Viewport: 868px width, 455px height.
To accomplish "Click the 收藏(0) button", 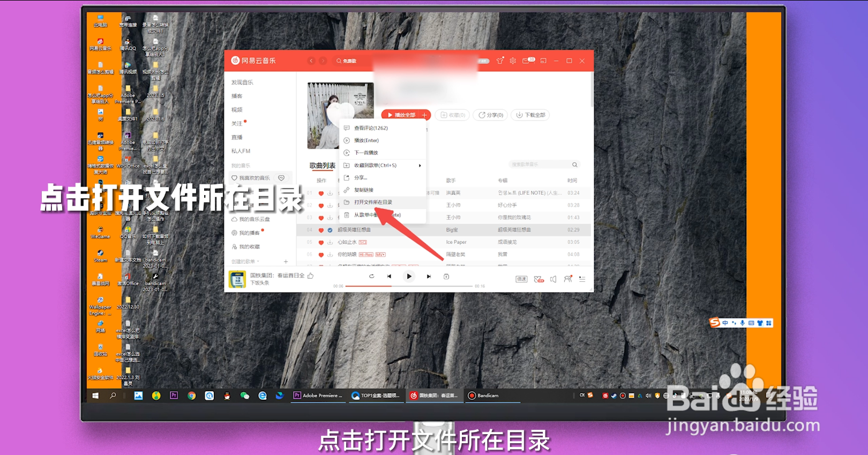I will pyautogui.click(x=453, y=115).
